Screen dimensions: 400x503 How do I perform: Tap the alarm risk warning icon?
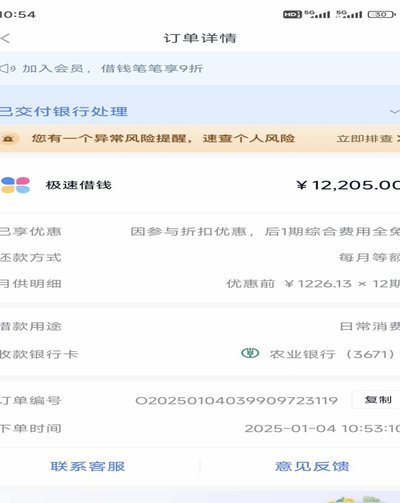[x=9, y=138]
